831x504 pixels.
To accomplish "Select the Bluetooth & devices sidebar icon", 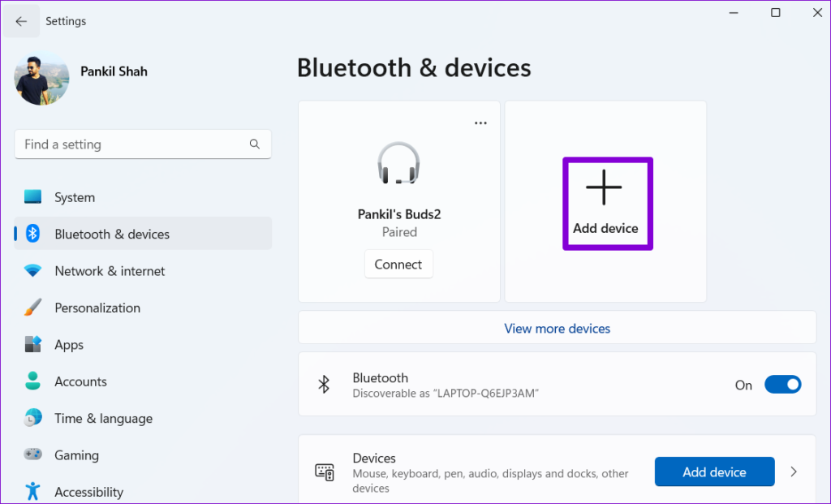I will (x=34, y=233).
